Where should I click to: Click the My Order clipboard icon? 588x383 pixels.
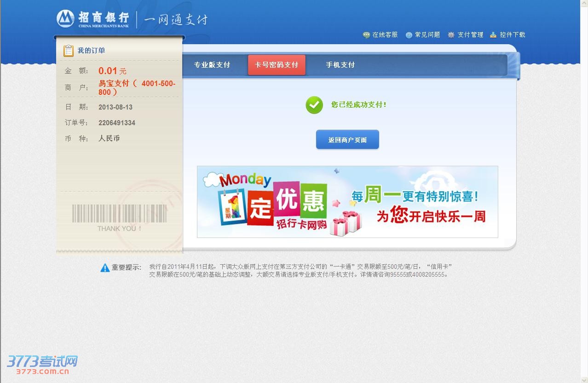point(69,51)
